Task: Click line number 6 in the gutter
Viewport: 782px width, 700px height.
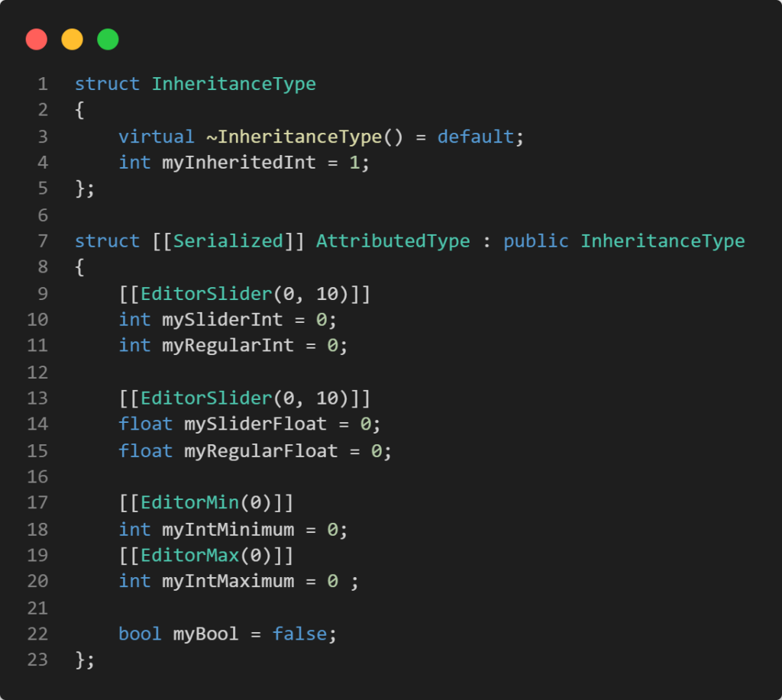Action: [43, 215]
